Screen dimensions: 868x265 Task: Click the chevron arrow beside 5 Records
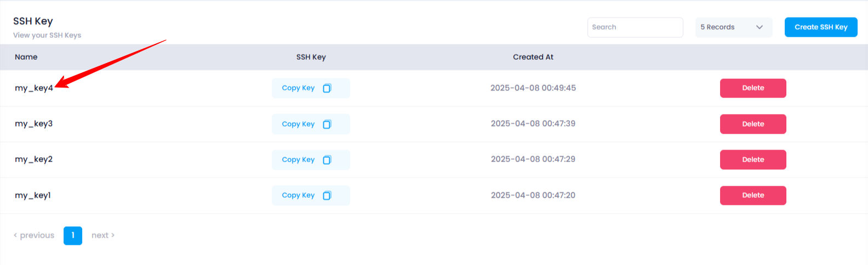tap(759, 27)
